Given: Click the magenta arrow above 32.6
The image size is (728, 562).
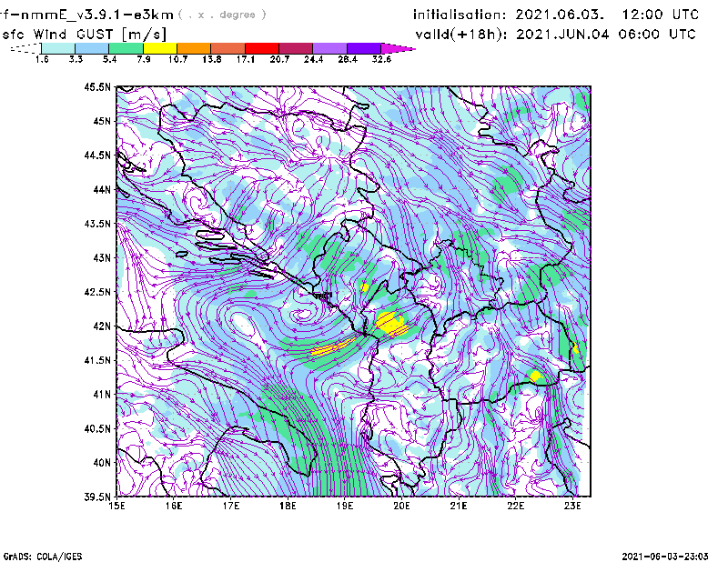Looking at the screenshot, I should click(398, 48).
